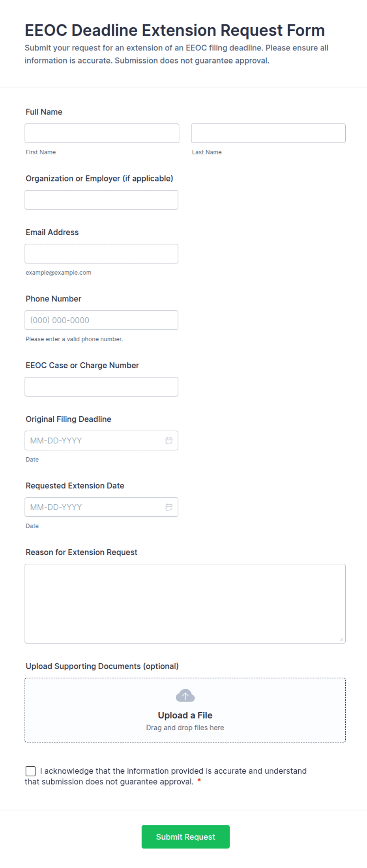Click the 'Reason for Extension Request' label
Screen dimensions: 367x868
81,552
